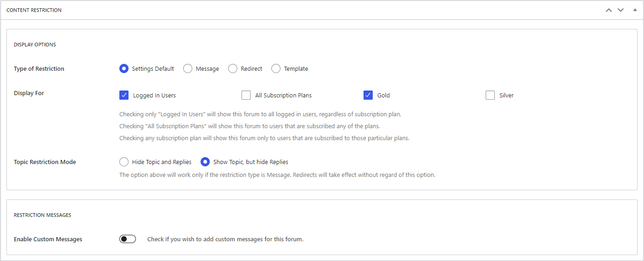Move Content Restriction panel up

coord(609,10)
